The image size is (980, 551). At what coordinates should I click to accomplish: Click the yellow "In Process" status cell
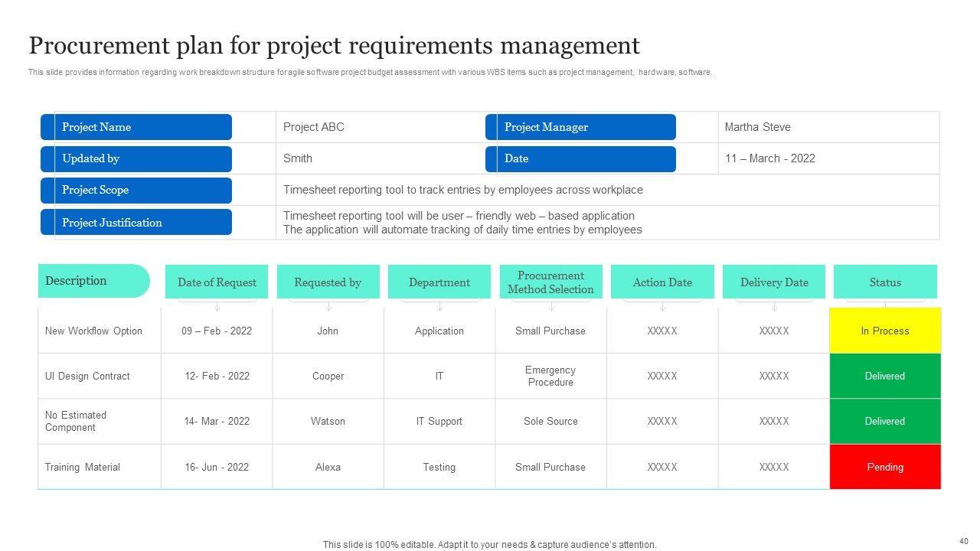(885, 331)
